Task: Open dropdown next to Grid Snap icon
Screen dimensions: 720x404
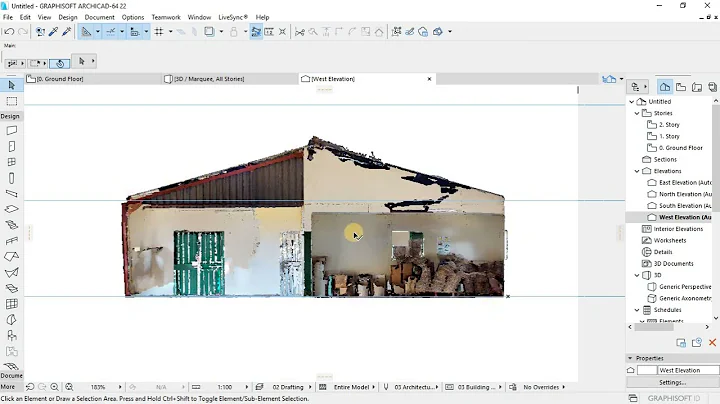Action: tap(171, 32)
